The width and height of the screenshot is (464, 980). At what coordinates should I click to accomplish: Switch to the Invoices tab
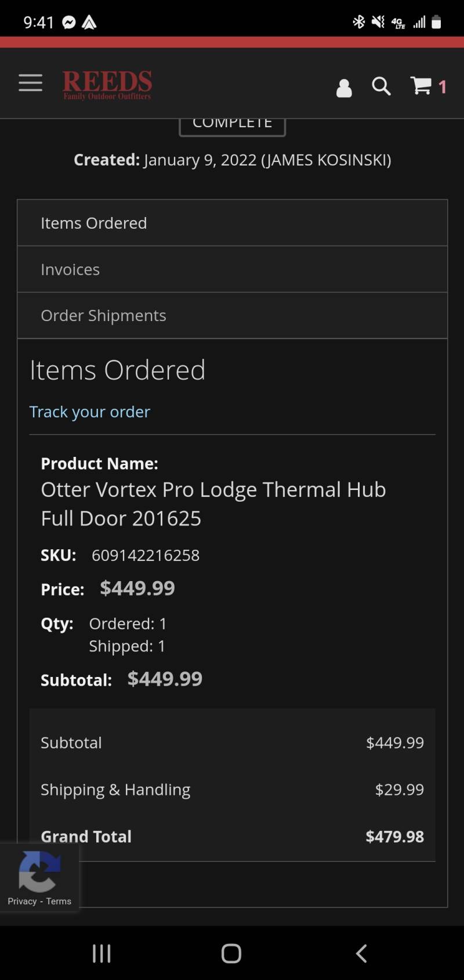pos(232,269)
